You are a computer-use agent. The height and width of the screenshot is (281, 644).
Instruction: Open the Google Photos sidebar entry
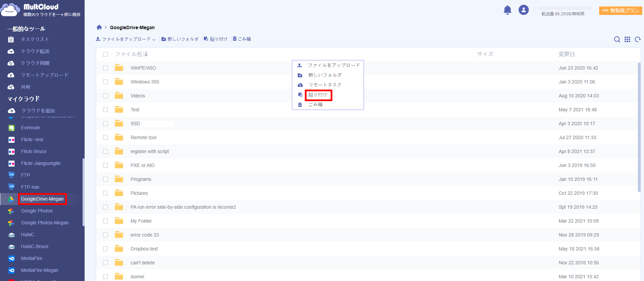coord(37,211)
